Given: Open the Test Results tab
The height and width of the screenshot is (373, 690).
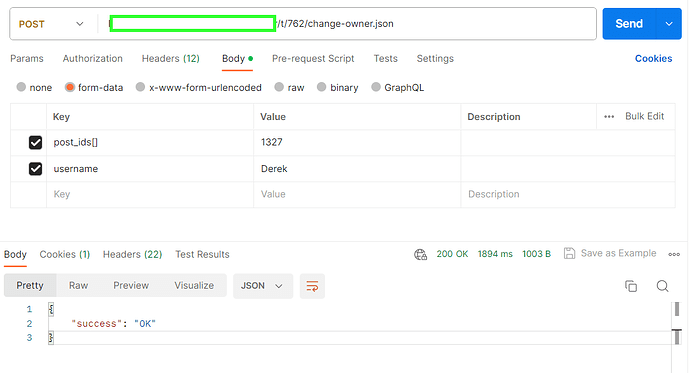Looking at the screenshot, I should pyautogui.click(x=202, y=254).
